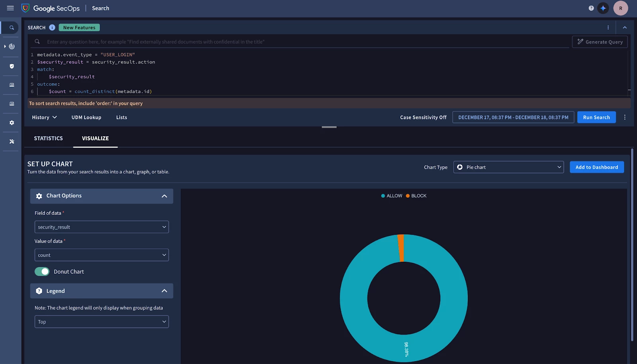Select the search magnifier in left sidebar

[x=12, y=28]
